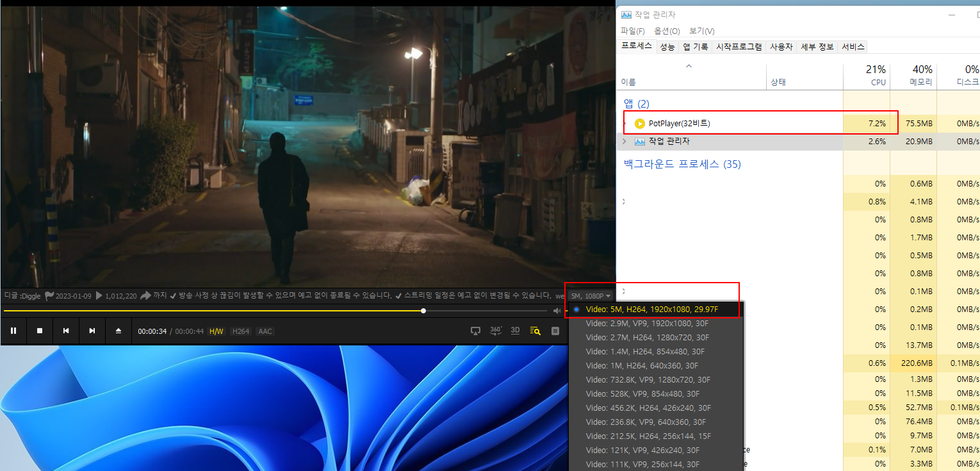This screenshot has width=980, height=471.
Task: Select Video: 236.8K, VP9, 640x360 stream
Action: tap(656, 422)
